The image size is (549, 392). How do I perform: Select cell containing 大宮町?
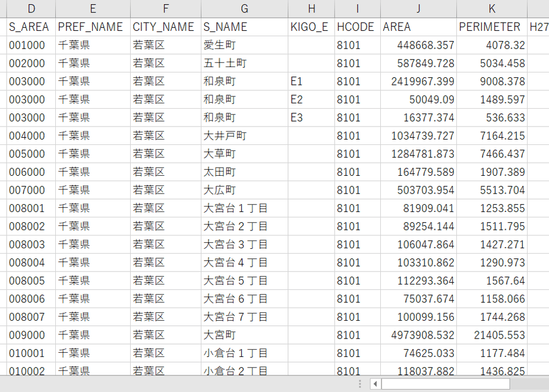244,335
